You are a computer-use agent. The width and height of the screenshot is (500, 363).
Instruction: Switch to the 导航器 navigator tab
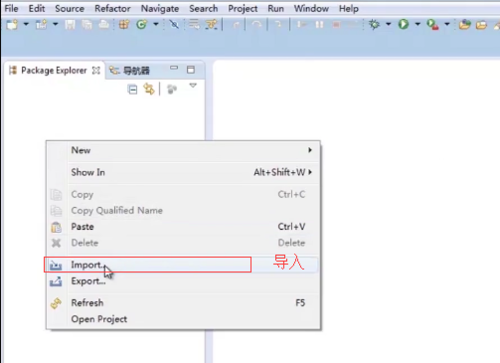click(x=130, y=70)
